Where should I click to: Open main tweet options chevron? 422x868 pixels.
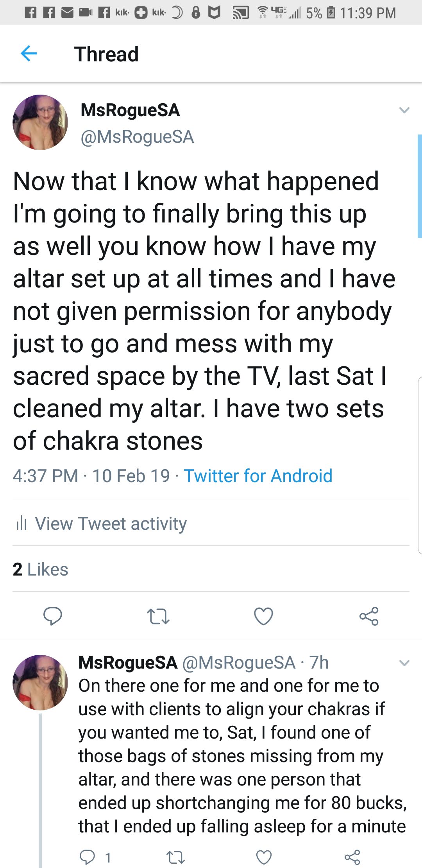[x=404, y=110]
